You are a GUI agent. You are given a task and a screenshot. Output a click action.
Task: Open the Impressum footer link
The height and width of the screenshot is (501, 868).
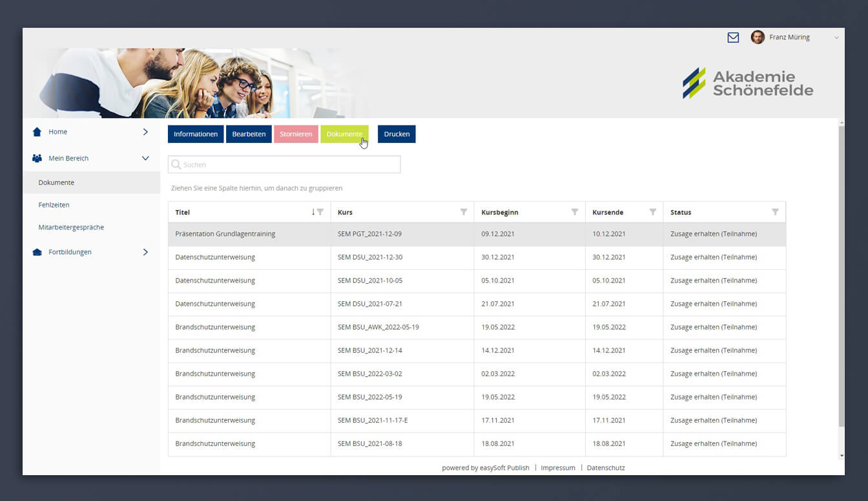click(558, 468)
